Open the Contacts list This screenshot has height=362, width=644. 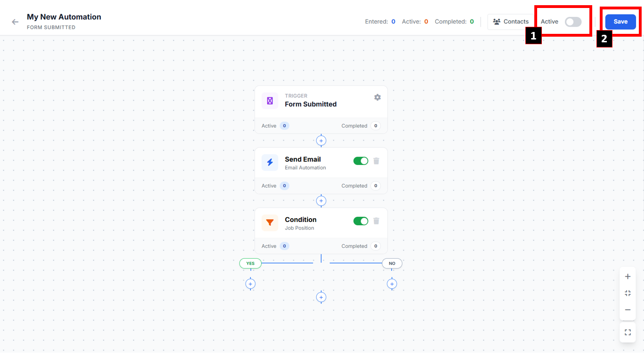tap(511, 22)
